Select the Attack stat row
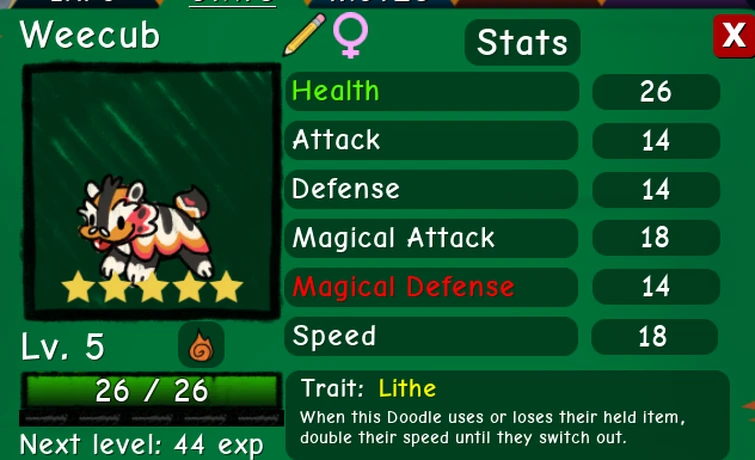The height and width of the screenshot is (460, 755). pyautogui.click(x=432, y=140)
